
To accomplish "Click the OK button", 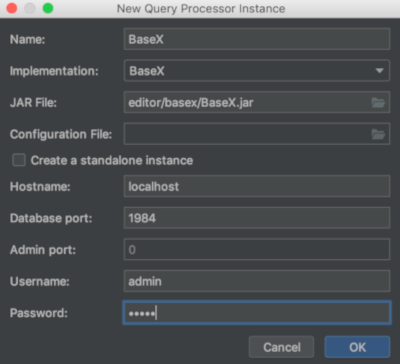I will 357,347.
